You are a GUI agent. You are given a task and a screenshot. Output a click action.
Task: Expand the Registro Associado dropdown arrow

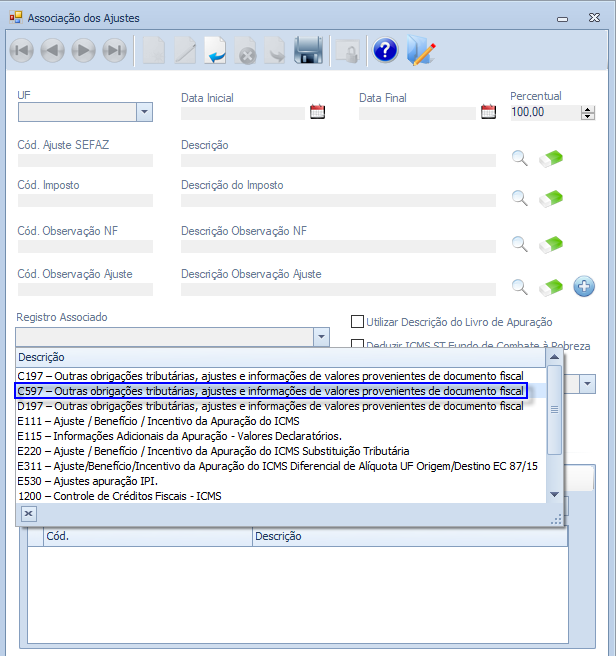click(x=321, y=337)
